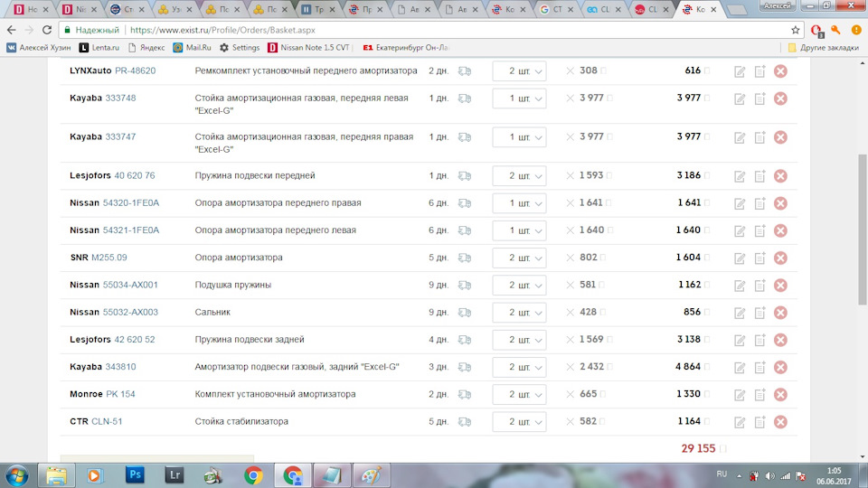868x488 pixels.
Task: Add a note to LYNXauto PR-48620
Action: tap(760, 70)
